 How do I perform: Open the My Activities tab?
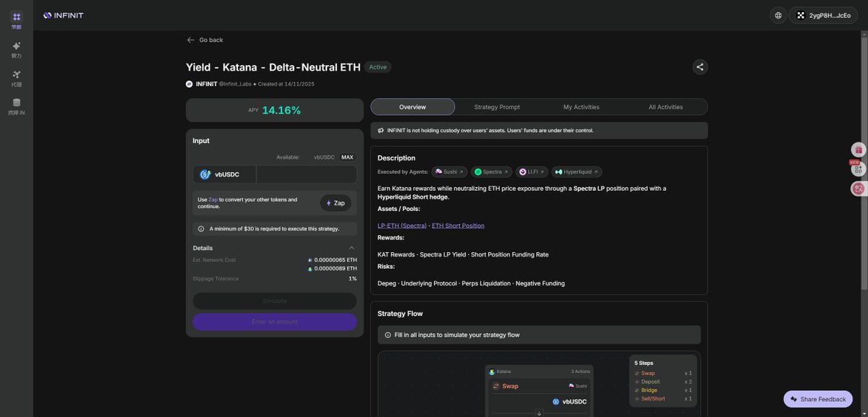[x=581, y=107]
